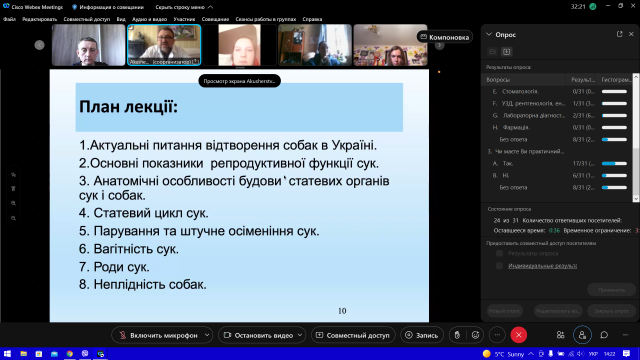The height and width of the screenshot is (360, 640).
Task: Toggle the participants panel icon
Action: click(582, 335)
